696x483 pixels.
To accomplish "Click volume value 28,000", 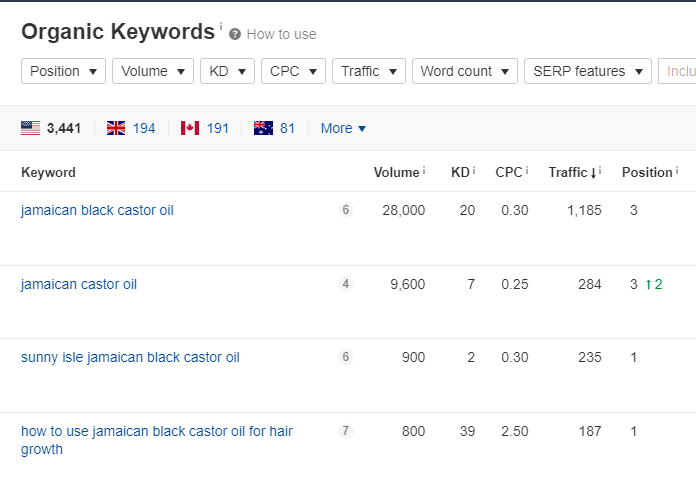I will pyautogui.click(x=403, y=210).
